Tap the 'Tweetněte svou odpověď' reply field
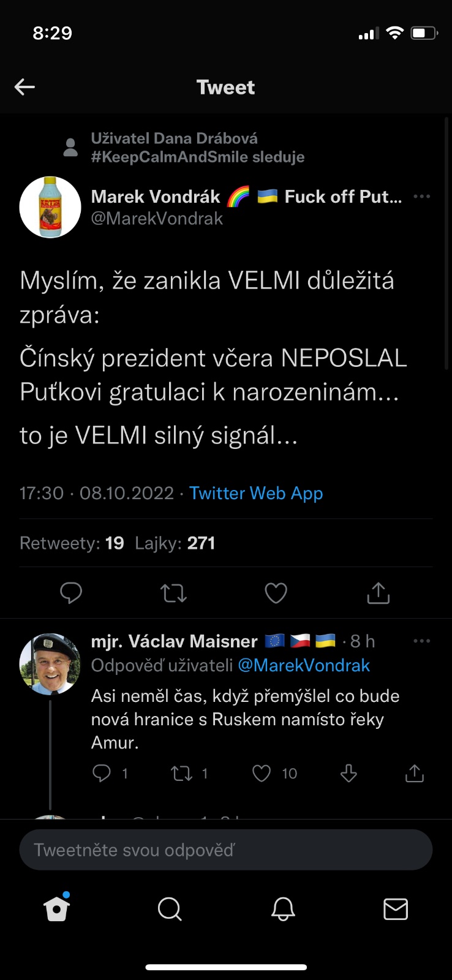Screen dimensions: 452x980 tap(226, 850)
